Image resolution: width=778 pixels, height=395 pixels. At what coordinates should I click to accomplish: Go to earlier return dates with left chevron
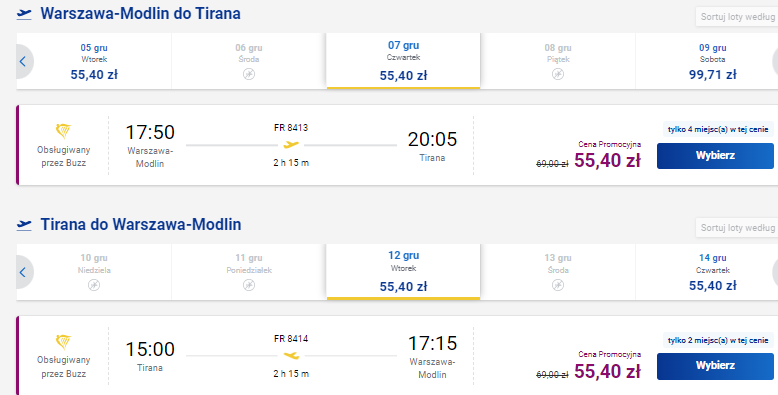pyautogui.click(x=23, y=272)
